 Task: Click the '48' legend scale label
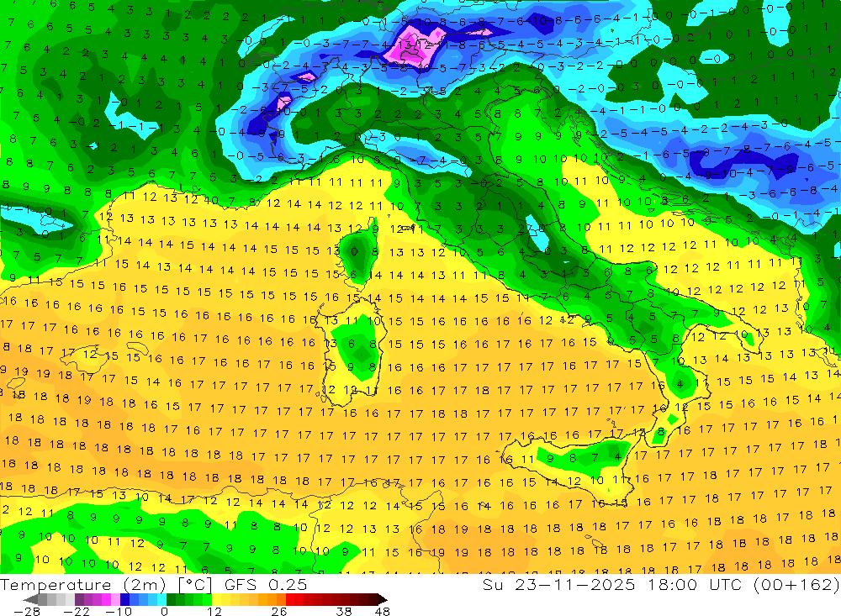[x=383, y=611]
